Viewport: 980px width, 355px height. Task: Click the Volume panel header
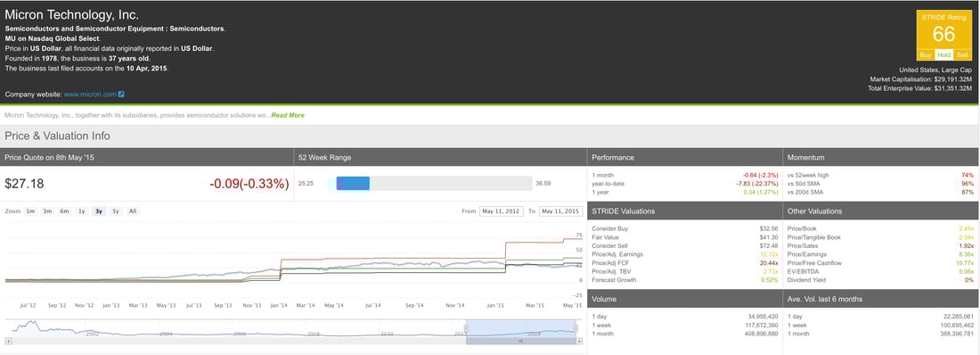click(684, 299)
